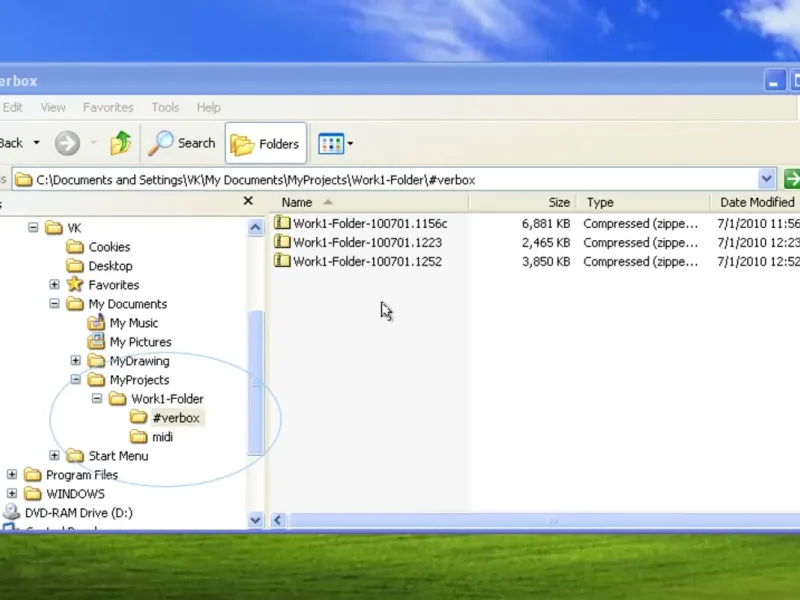Open the Favorites menu

(108, 107)
